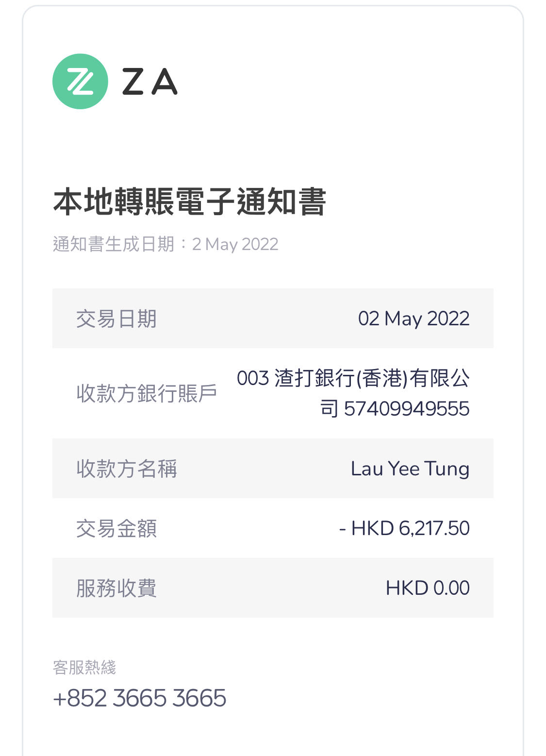Viewport: 546px width, 756px height.
Task: Select the gray 2 May 2022 generation date
Action: click(x=235, y=244)
